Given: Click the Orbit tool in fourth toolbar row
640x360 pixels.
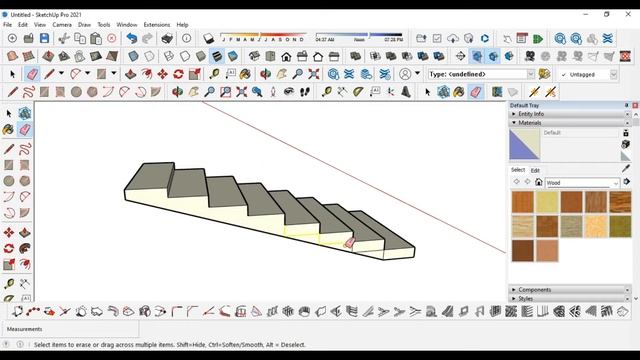Looking at the screenshot, I should click(177, 92).
